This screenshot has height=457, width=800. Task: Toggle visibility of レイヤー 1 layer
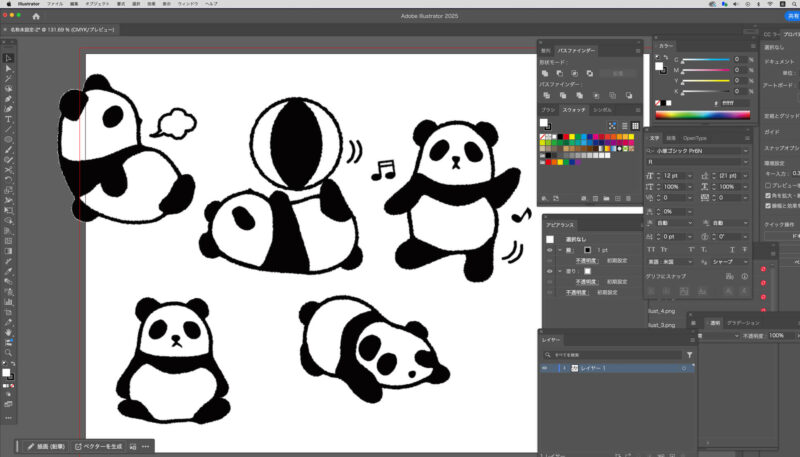pos(546,369)
